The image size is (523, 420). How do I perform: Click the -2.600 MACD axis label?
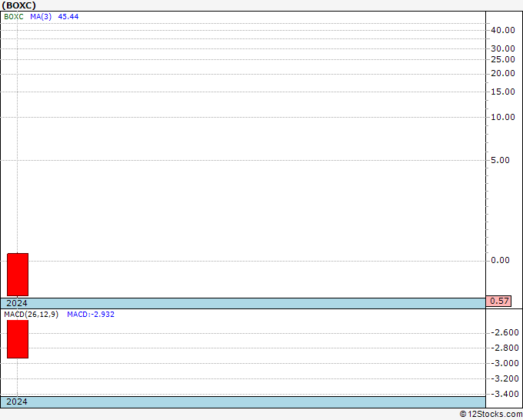505,332
